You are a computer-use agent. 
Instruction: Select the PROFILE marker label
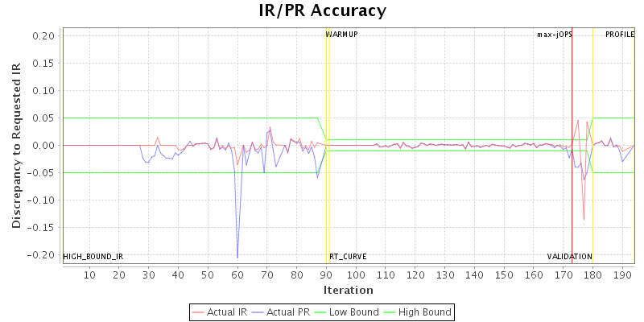click(620, 35)
